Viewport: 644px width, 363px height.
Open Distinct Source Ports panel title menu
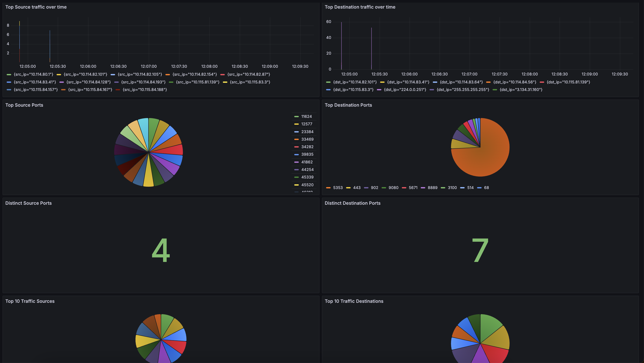(x=28, y=203)
